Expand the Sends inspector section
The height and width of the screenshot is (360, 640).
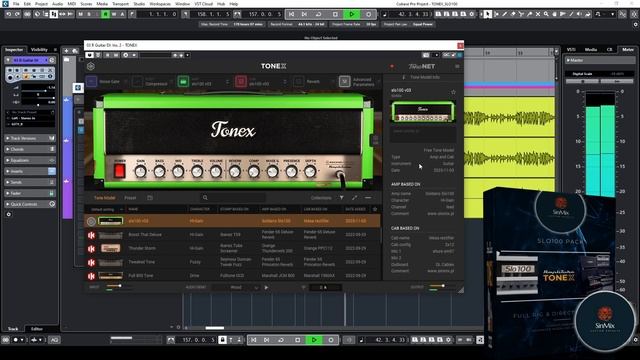pyautogui.click(x=30, y=182)
